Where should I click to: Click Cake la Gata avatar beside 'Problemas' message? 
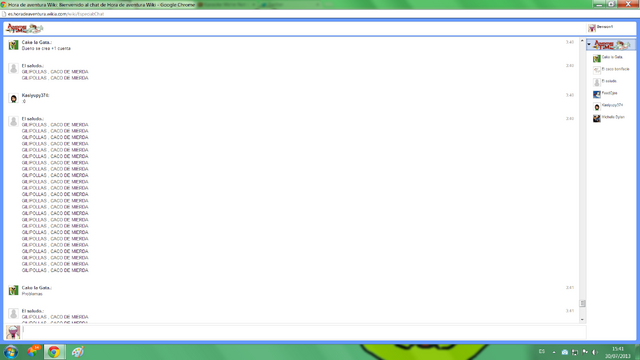[13, 290]
